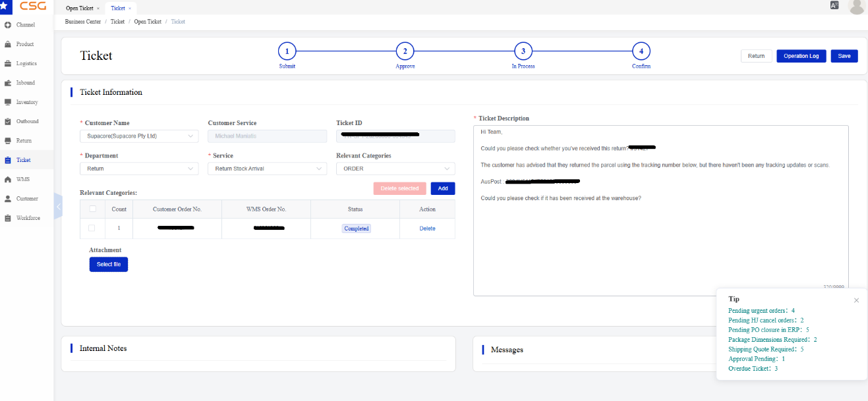This screenshot has height=401, width=868.
Task: Open Channel sidebar icon
Action: [8, 25]
